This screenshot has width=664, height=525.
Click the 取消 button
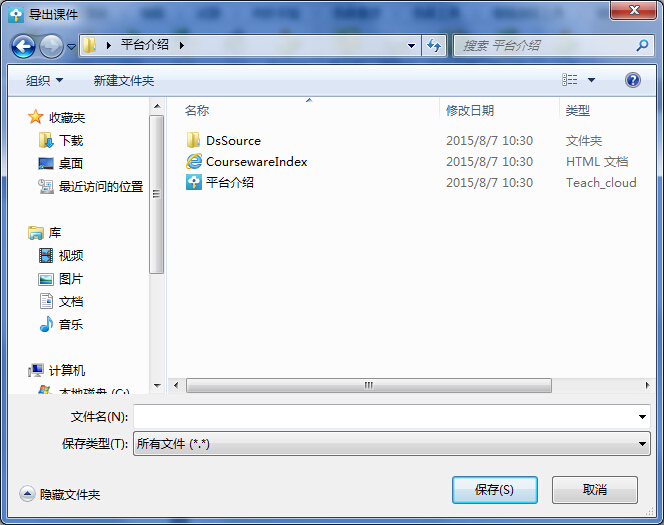595,490
